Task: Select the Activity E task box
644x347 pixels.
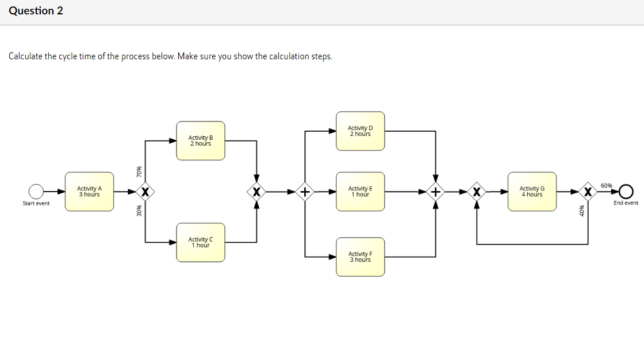Action: coord(360,192)
